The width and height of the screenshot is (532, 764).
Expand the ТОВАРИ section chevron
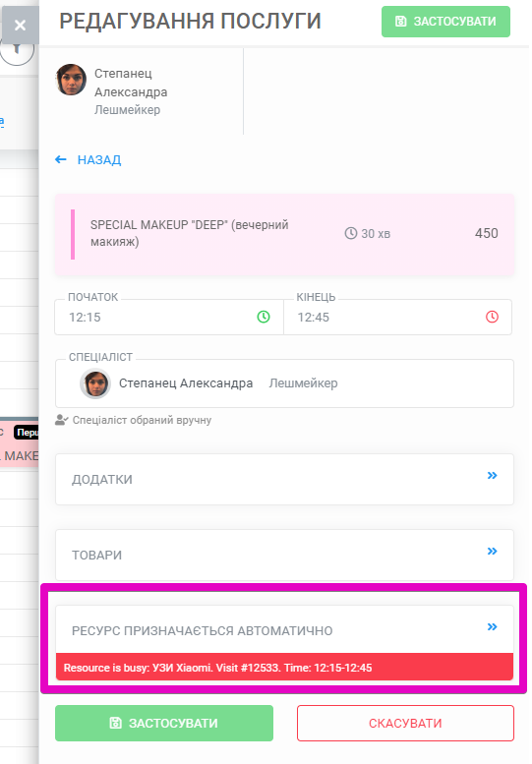492,551
